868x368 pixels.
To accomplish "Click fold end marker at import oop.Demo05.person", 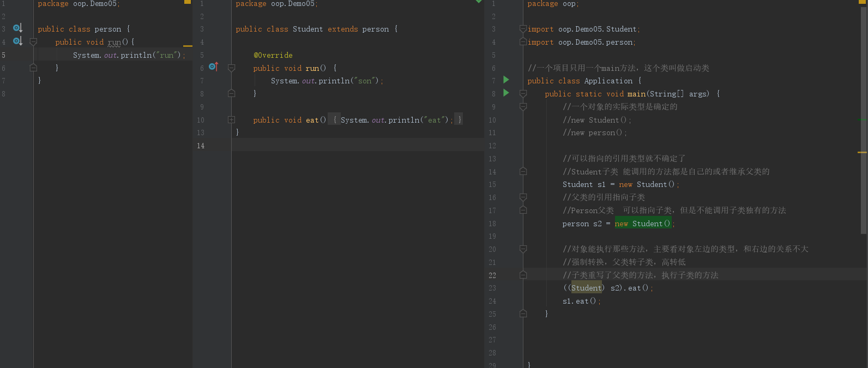I will [523, 41].
